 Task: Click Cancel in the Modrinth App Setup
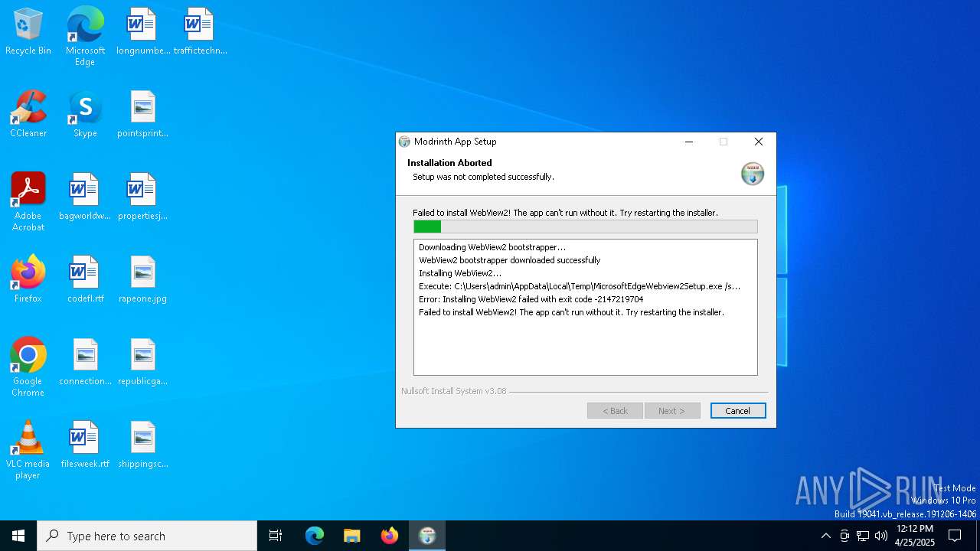tap(738, 411)
